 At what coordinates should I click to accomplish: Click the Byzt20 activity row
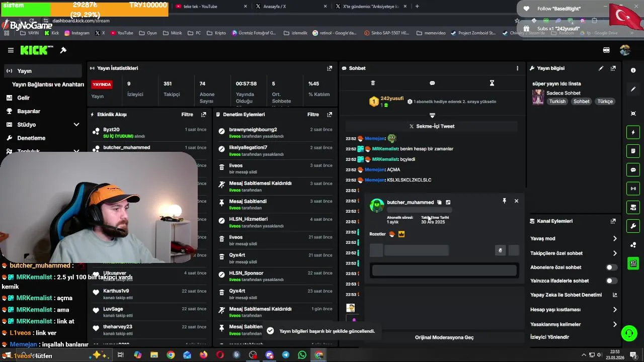pyautogui.click(x=149, y=133)
